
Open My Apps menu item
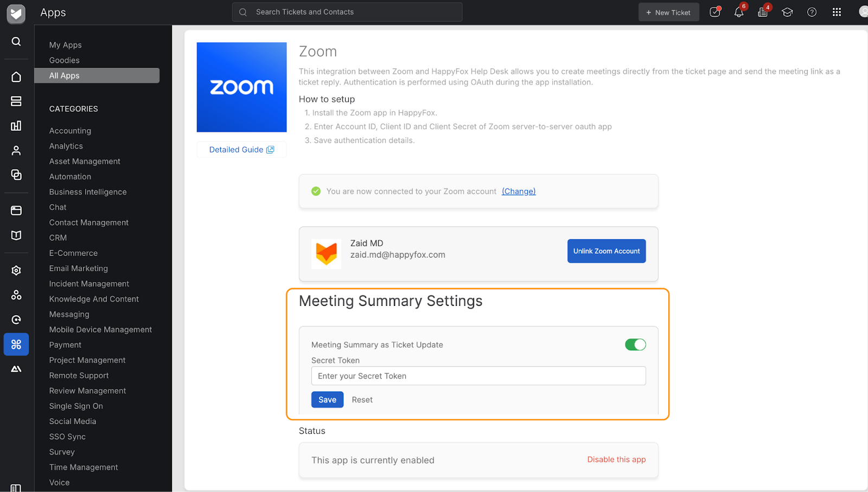[x=65, y=45]
